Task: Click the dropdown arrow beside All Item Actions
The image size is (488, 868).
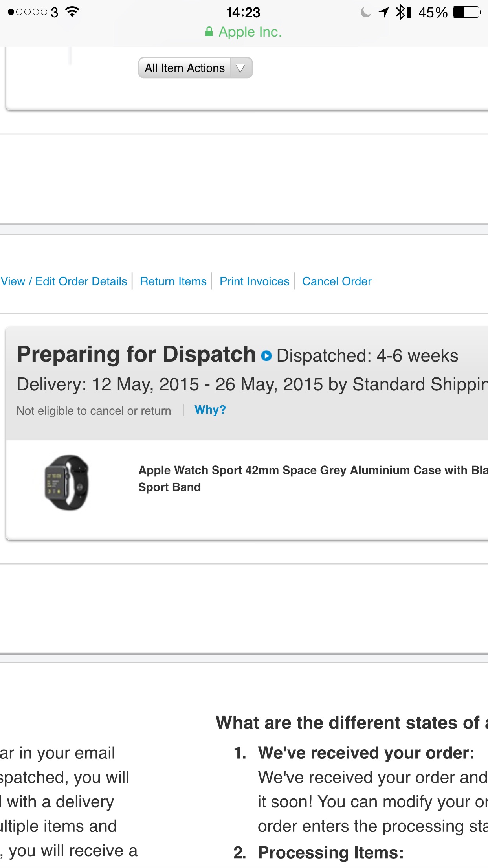Action: click(x=240, y=68)
